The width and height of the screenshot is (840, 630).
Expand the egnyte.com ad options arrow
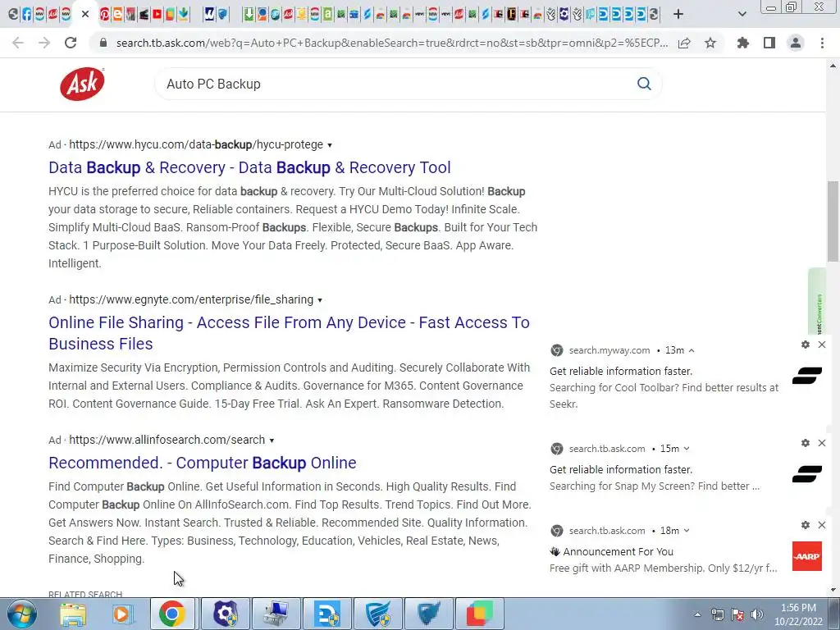click(320, 300)
